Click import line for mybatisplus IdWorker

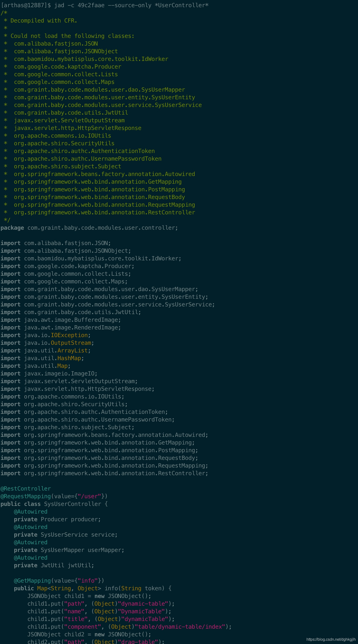point(91,259)
